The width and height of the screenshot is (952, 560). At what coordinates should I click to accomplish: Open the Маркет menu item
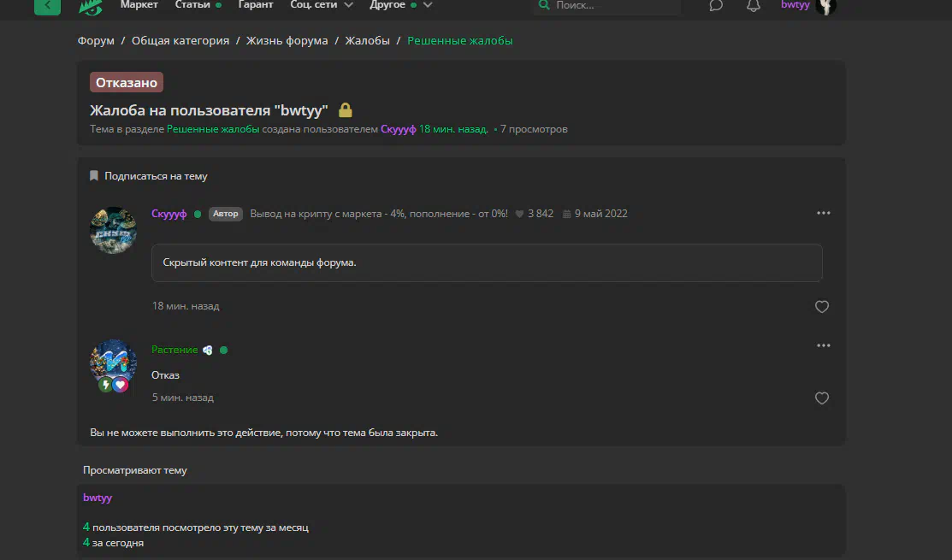139,5
